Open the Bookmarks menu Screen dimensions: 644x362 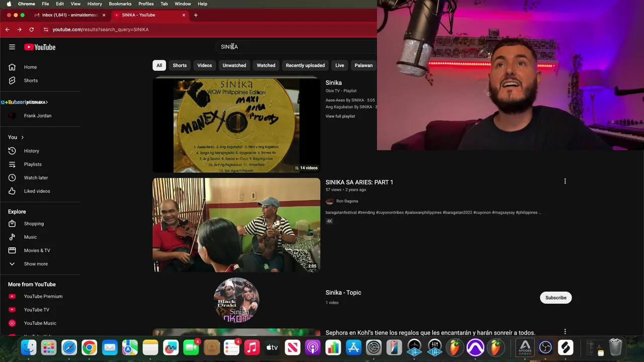[x=120, y=4]
